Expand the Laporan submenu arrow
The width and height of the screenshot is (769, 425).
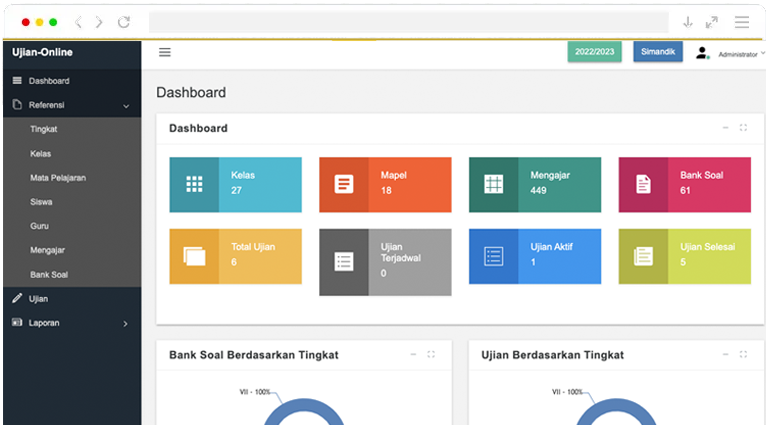[x=126, y=324]
